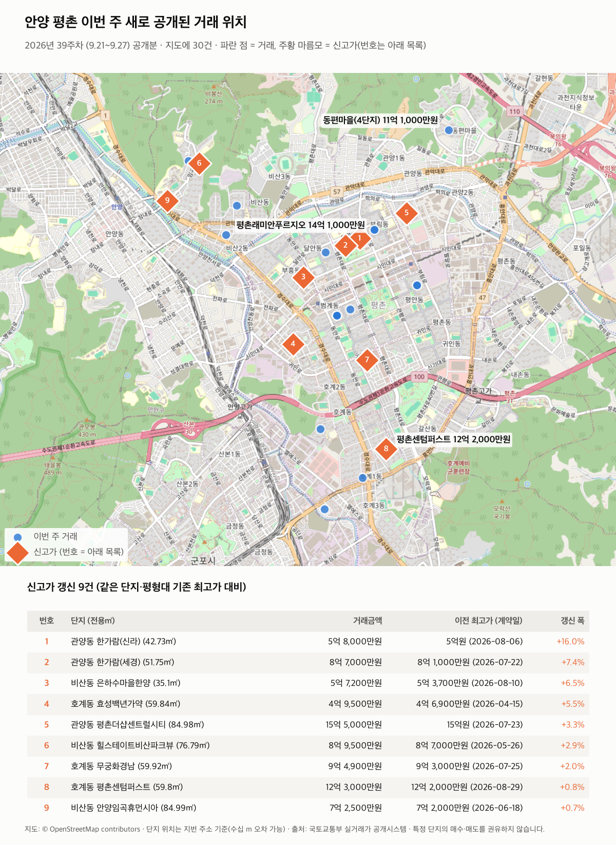Click the previous high '8억 1,000만원 (2026-07-22)'
616x845 pixels.
(x=470, y=663)
